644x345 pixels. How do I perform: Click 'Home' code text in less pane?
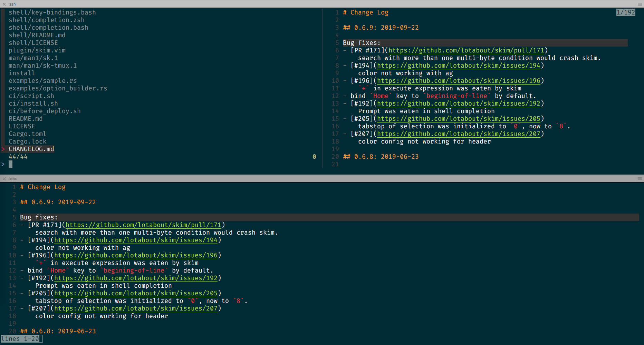point(58,270)
